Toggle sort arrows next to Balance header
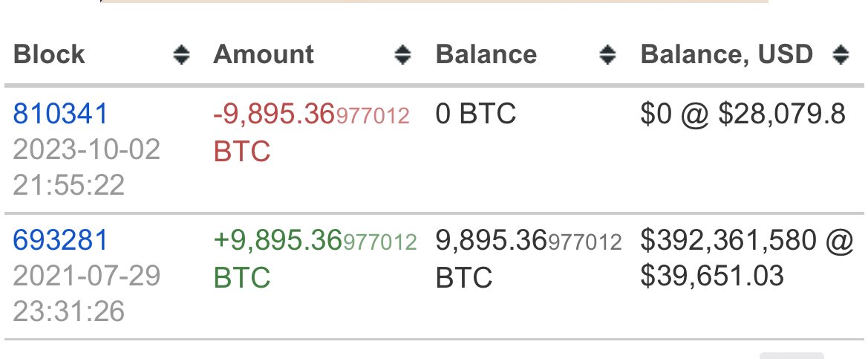The width and height of the screenshot is (868, 359). (x=607, y=55)
